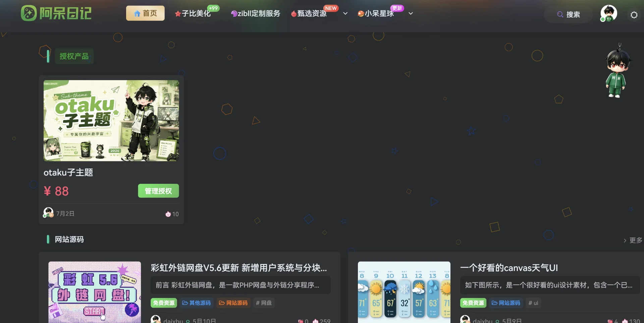Click the 网站源码 section heading
This screenshot has width=644, height=323.
coord(69,239)
